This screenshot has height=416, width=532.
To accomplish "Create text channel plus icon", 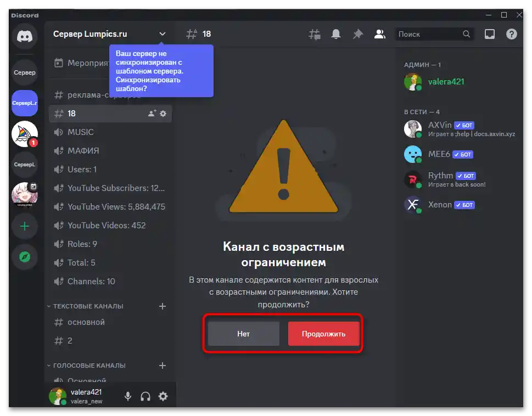I will [163, 306].
